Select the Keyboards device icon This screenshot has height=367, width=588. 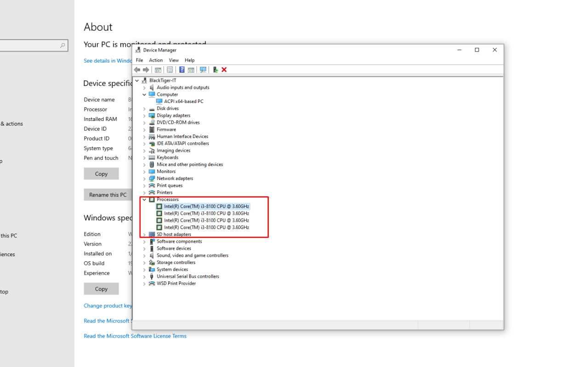pos(152,157)
